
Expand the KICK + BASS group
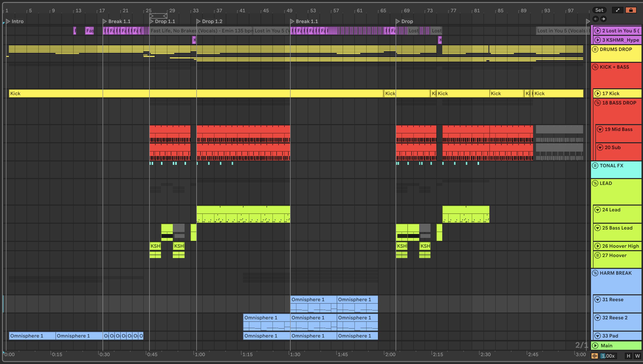(595, 67)
